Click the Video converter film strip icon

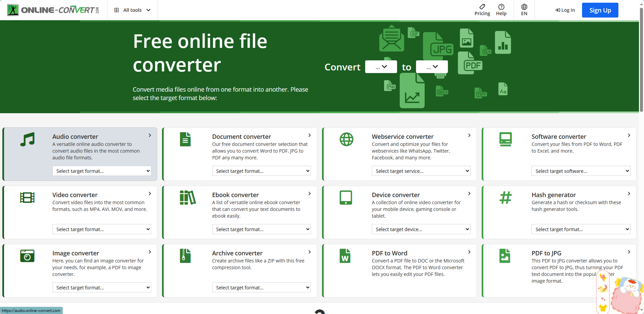(x=27, y=197)
